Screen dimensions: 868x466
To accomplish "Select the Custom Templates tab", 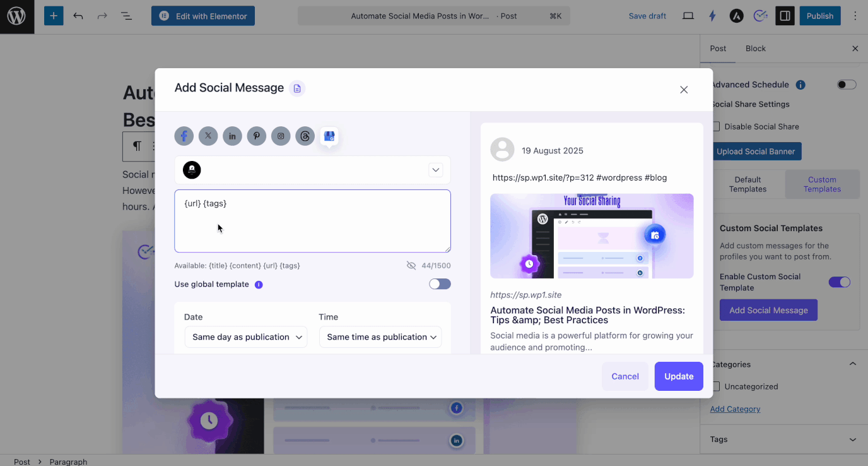I will pyautogui.click(x=822, y=184).
